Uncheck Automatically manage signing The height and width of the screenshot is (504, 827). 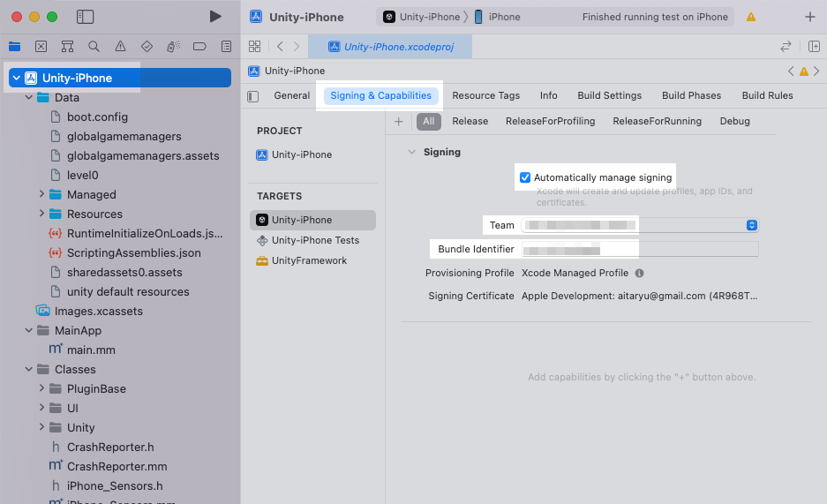525,177
